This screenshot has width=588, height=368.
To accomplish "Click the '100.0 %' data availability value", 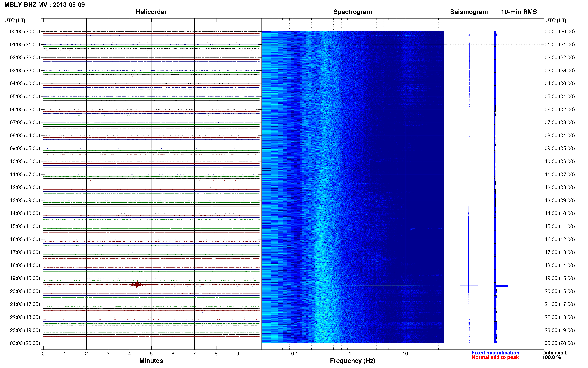I will click(x=552, y=357).
